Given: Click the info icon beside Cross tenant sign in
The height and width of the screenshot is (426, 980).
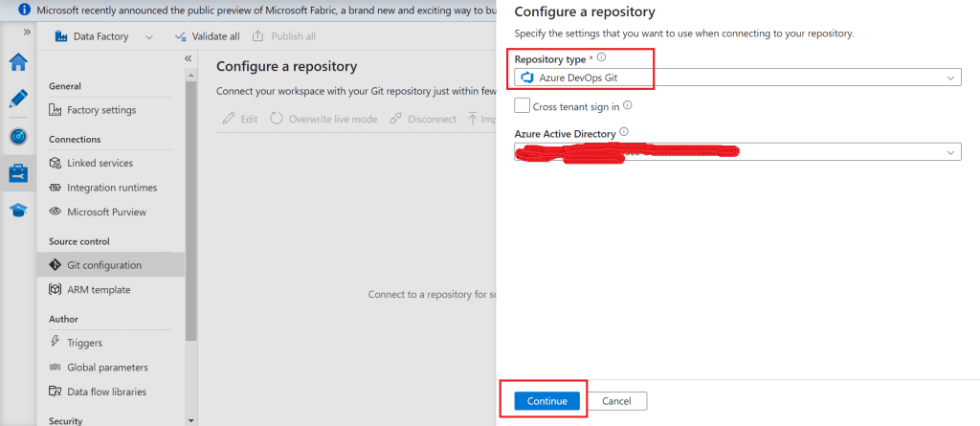Looking at the screenshot, I should [x=628, y=106].
